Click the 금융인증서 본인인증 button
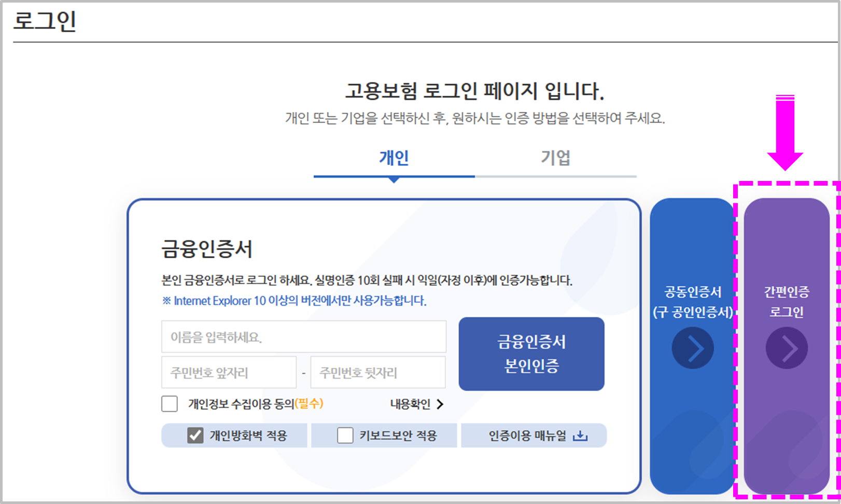This screenshot has height=504, width=841. (x=531, y=353)
